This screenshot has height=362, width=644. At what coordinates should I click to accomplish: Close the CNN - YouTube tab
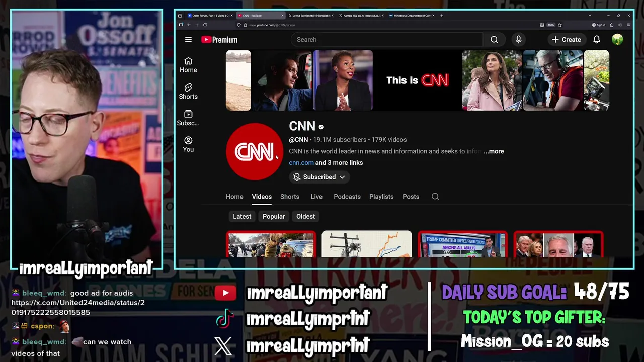[282, 16]
